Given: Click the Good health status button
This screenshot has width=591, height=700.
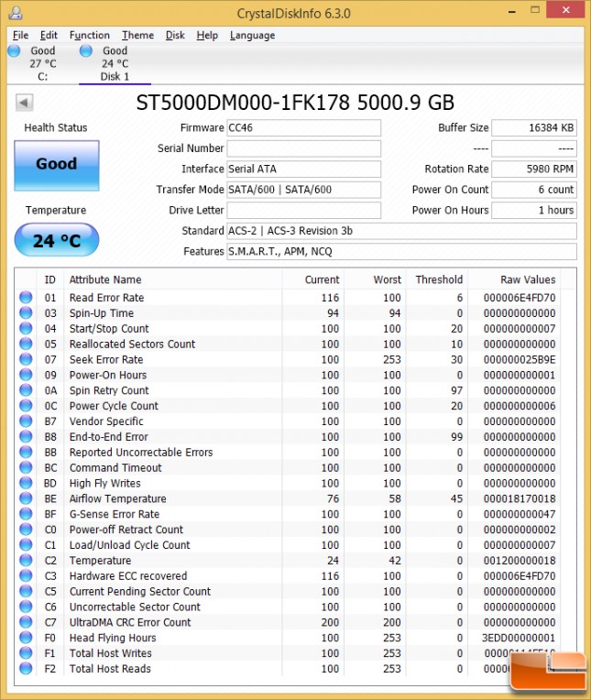Looking at the screenshot, I should [57, 166].
